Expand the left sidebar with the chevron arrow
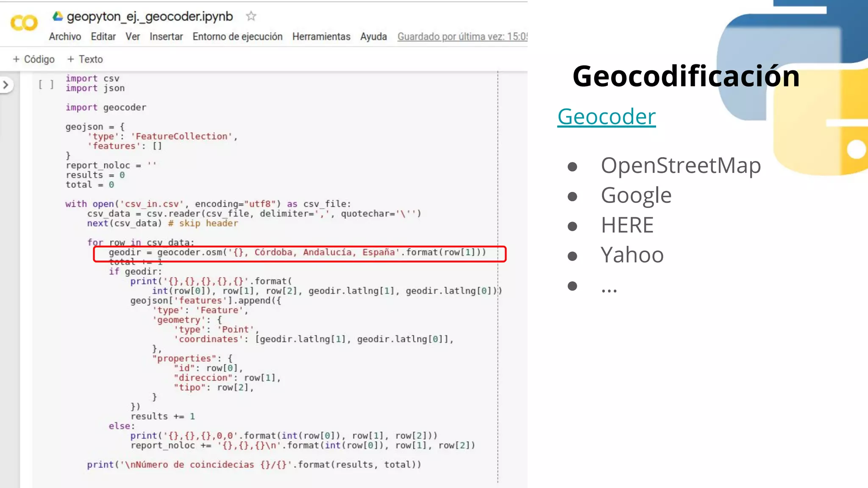 click(6, 85)
